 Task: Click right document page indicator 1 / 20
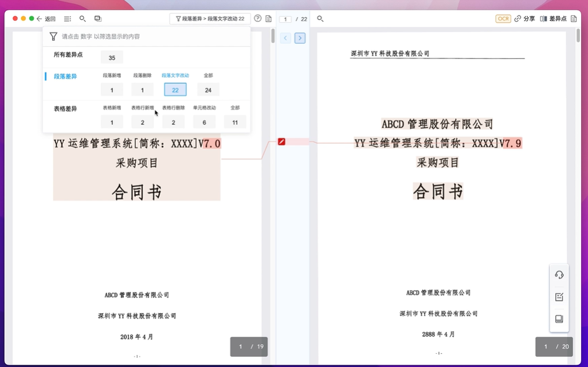click(x=554, y=347)
